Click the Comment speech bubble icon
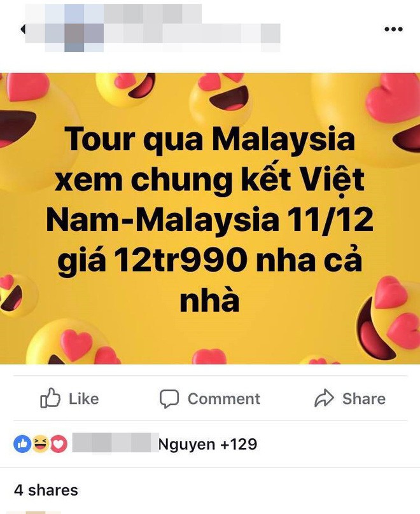420x514 pixels. pyautogui.click(x=169, y=399)
